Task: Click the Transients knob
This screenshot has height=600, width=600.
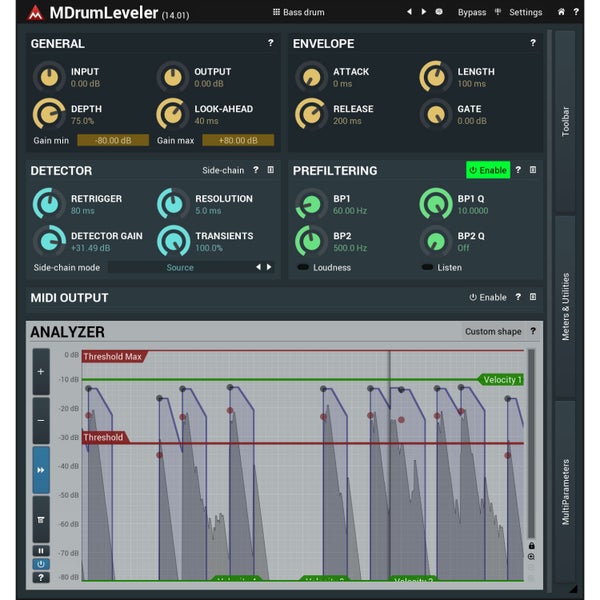Action: pos(173,241)
